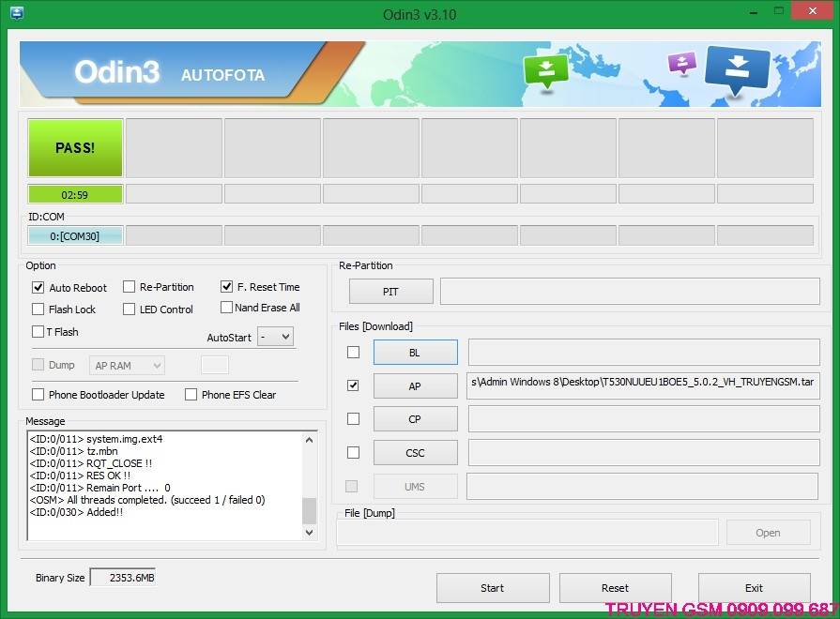This screenshot has width=840, height=619.
Task: Open the AP RAM dump dropdown
Action: point(127,366)
